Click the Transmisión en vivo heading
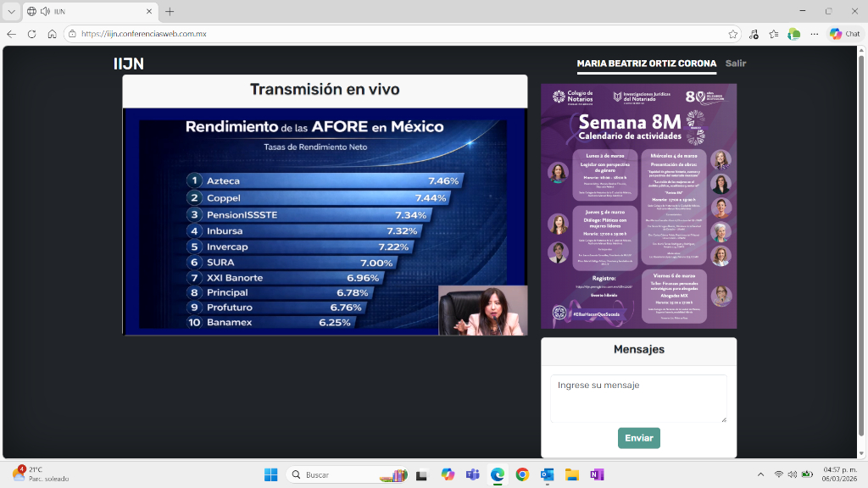Image resolution: width=868 pixels, height=488 pixels. tap(325, 90)
